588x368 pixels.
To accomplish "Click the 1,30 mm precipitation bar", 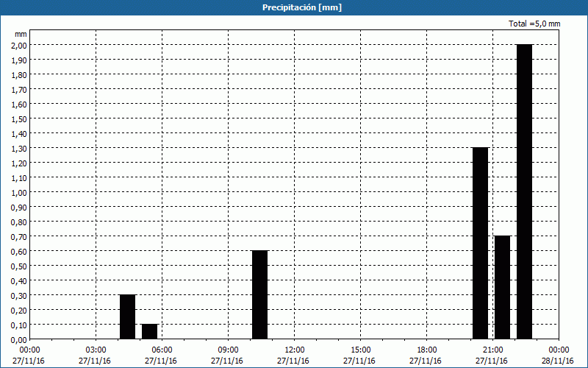I will [x=481, y=244].
